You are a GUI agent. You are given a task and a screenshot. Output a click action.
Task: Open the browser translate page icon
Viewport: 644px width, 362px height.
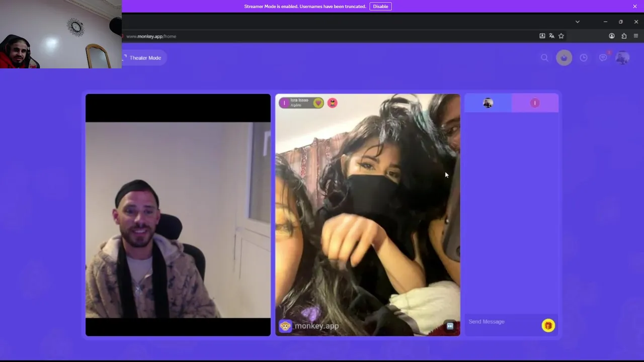[x=551, y=36]
